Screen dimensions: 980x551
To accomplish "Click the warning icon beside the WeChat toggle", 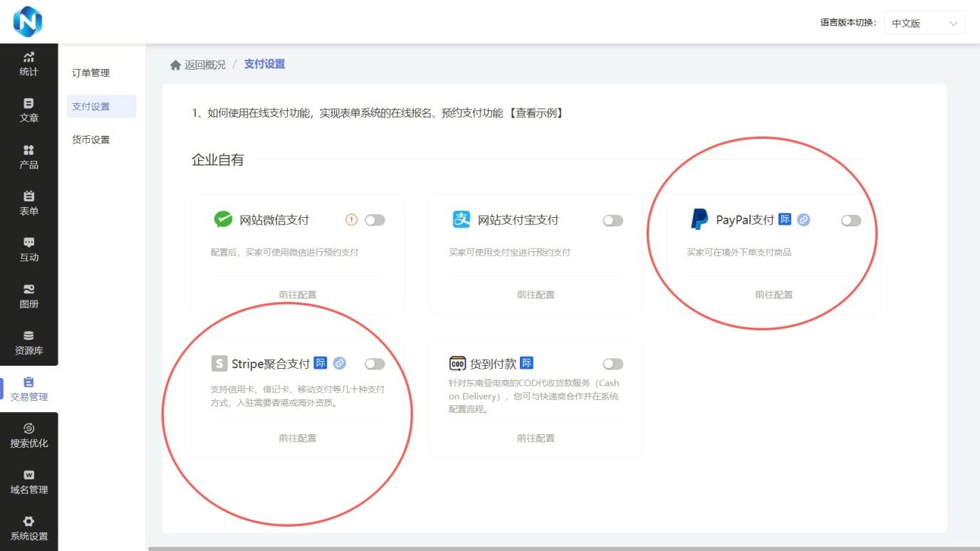I will coord(350,221).
